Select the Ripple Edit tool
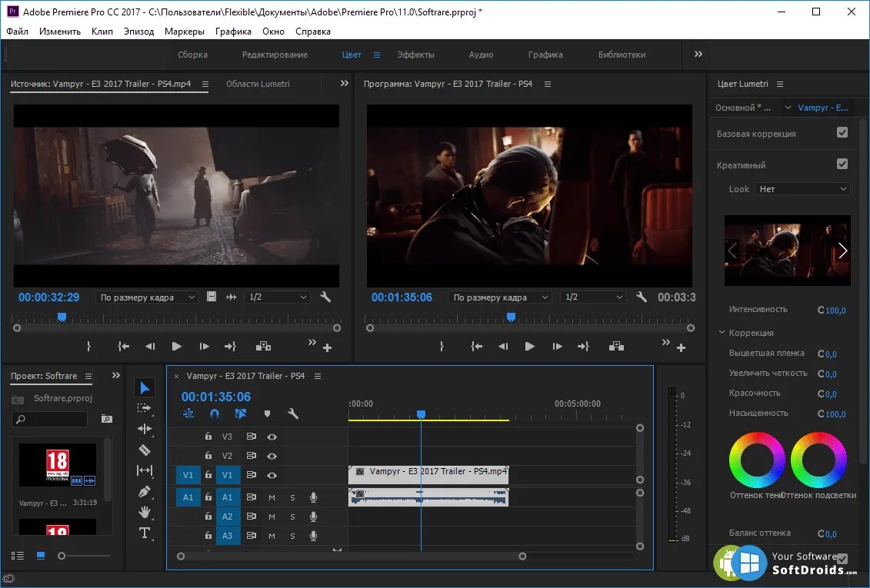The width and height of the screenshot is (870, 588). click(x=145, y=429)
